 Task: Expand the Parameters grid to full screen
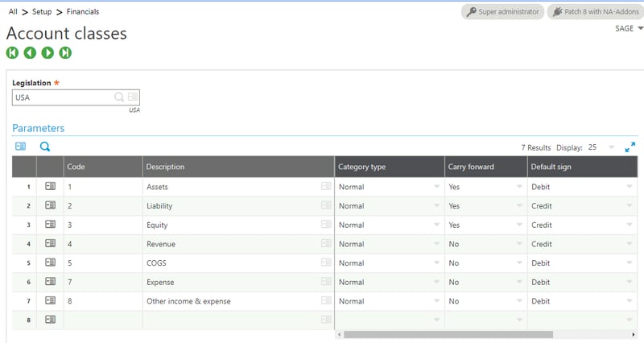coord(630,147)
